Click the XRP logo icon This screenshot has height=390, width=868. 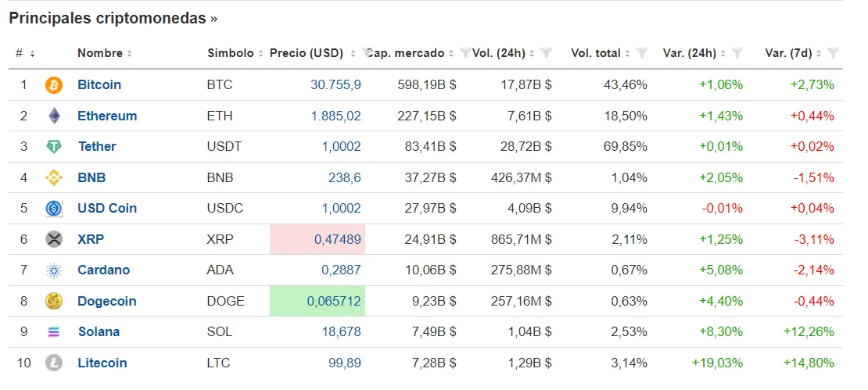coord(54,239)
